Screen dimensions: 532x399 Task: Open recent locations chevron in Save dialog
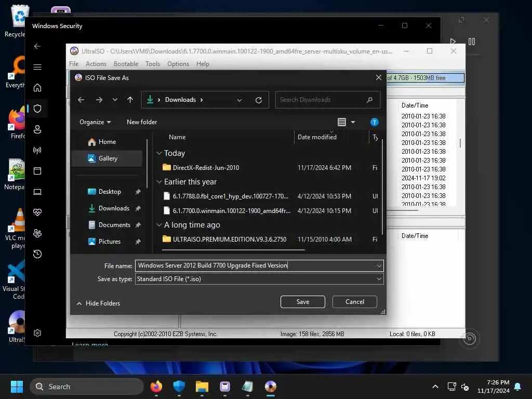[x=115, y=100]
